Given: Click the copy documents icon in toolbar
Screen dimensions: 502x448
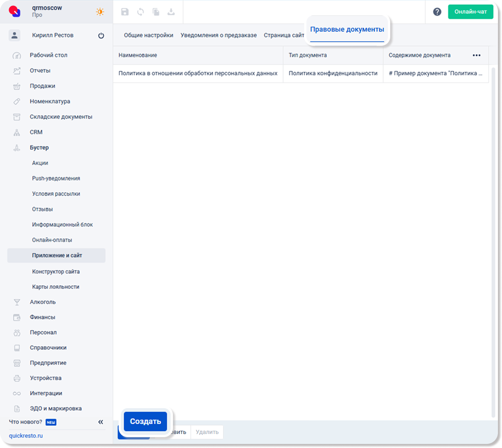Looking at the screenshot, I should pos(156,12).
